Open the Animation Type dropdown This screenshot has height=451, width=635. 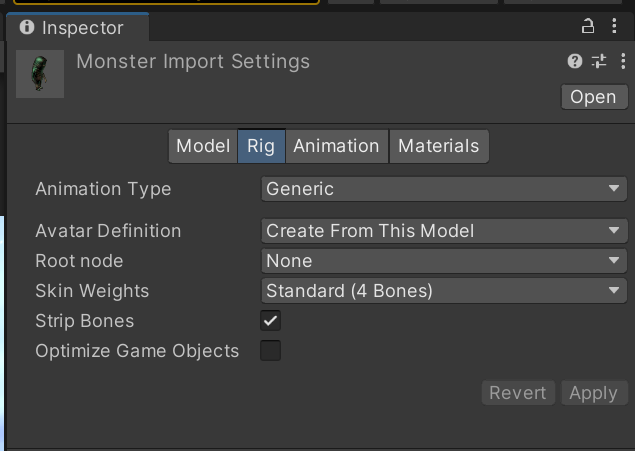point(444,189)
